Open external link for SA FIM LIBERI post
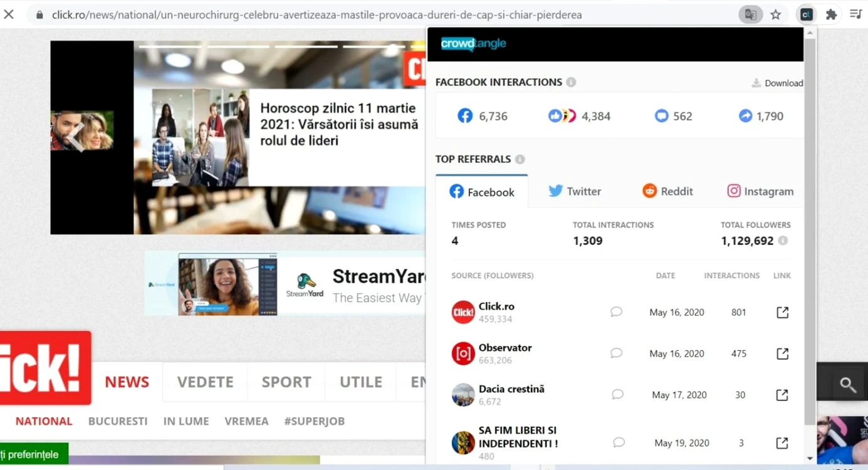868x470 pixels. coord(782,443)
